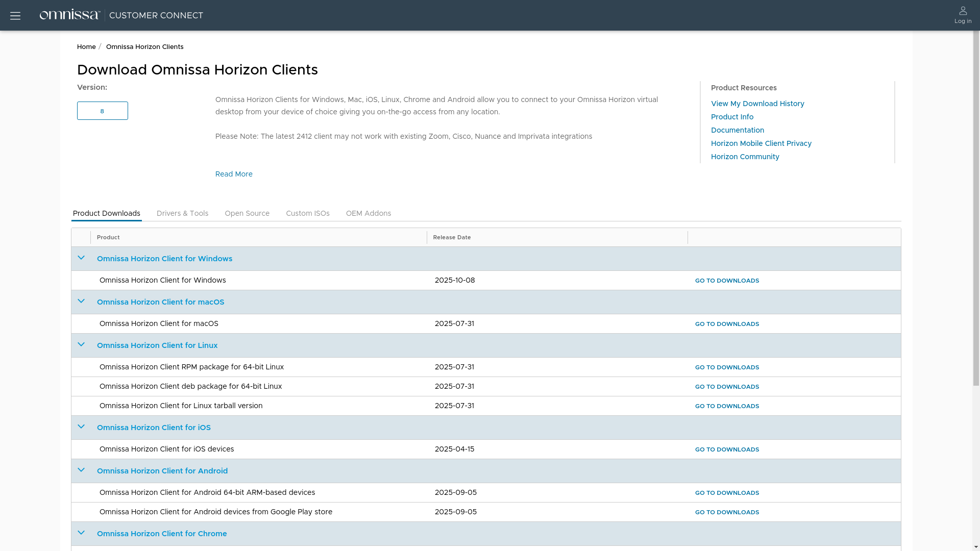Switch to the Open Source tab
Viewport: 980px width, 551px height.
(x=247, y=213)
